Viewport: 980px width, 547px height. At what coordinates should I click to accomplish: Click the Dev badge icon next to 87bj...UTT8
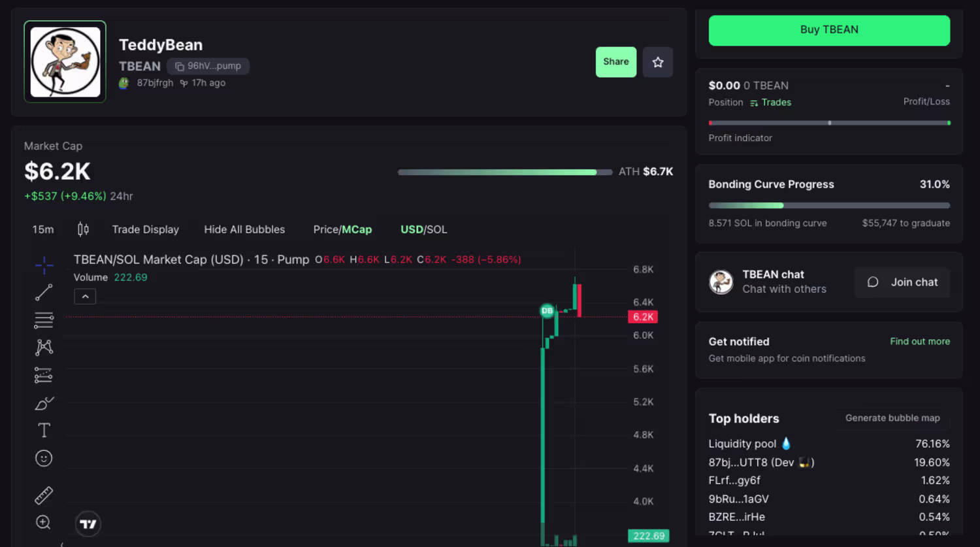pyautogui.click(x=804, y=463)
